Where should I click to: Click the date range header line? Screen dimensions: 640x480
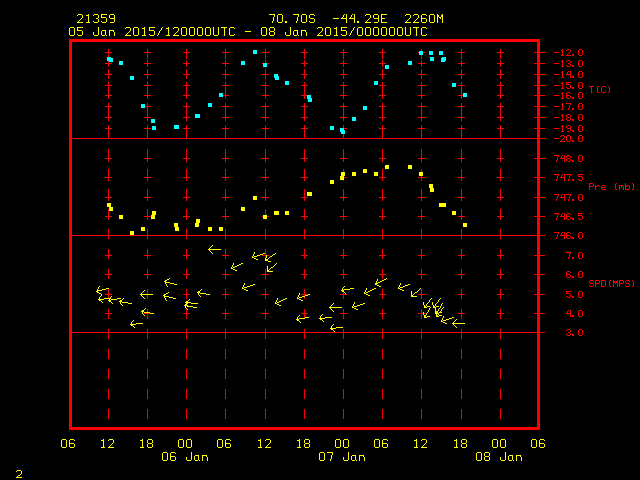(247, 31)
